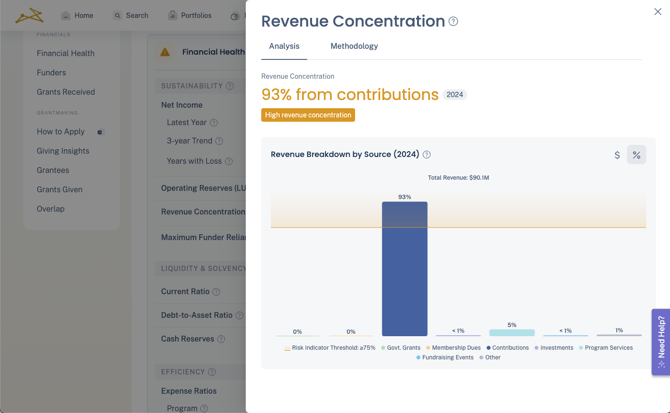Open the Need Help side button

[x=660, y=341]
